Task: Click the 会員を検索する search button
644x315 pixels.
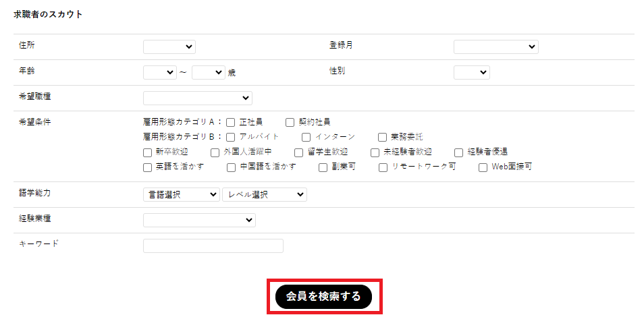Action: pos(323,296)
